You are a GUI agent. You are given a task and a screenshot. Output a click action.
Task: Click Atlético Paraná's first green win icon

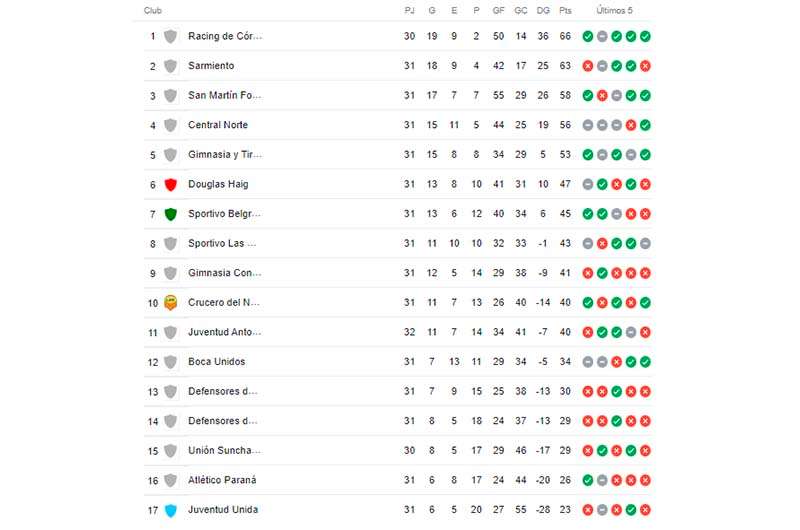(588, 480)
